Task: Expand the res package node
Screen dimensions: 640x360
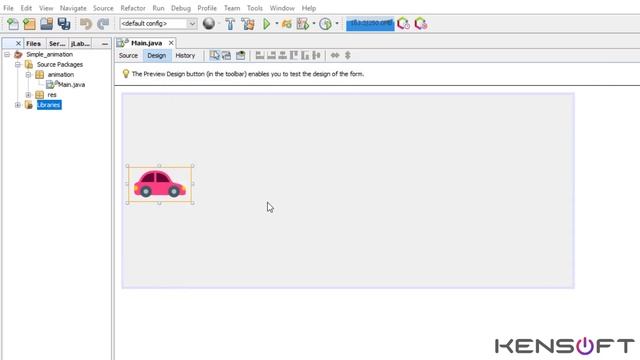Action: [28, 95]
